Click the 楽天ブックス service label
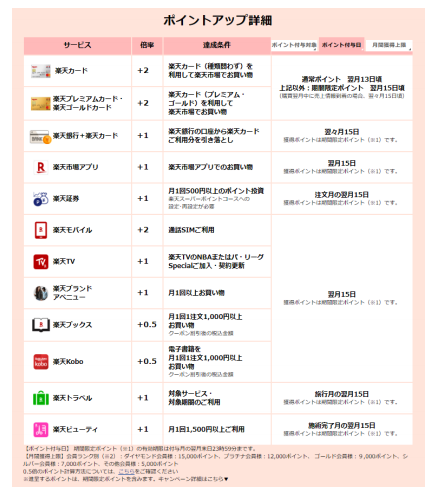This screenshot has height=495, width=439. 72,325
